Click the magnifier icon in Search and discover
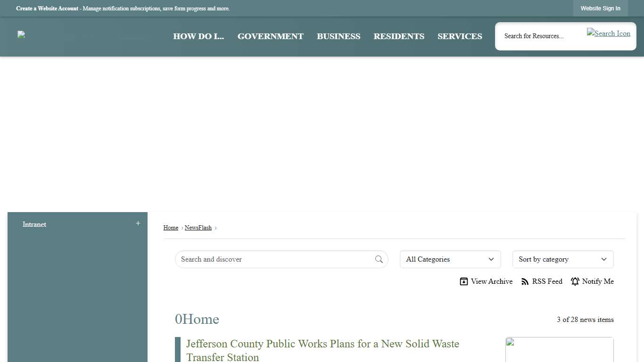Screen dimensions: 644x362 point(379,259)
